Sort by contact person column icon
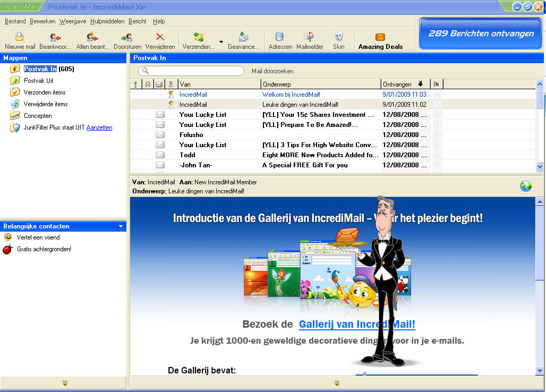The height and width of the screenshot is (392, 546). (171, 84)
